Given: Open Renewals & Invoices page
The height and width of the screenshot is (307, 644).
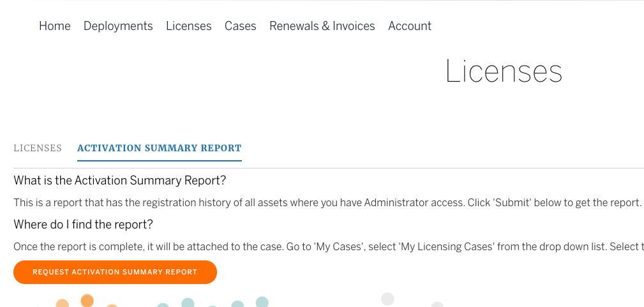Looking at the screenshot, I should [x=322, y=26].
